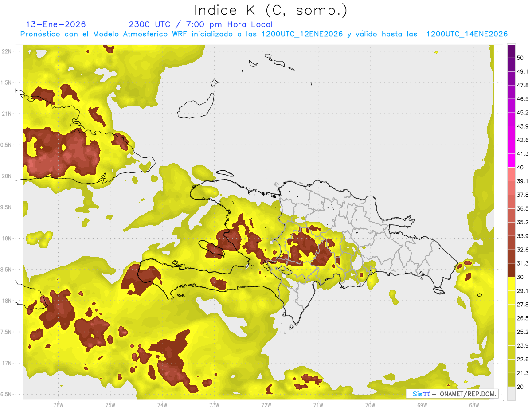
Task: Click the '25.2' colorbar value
Action: pos(523,332)
